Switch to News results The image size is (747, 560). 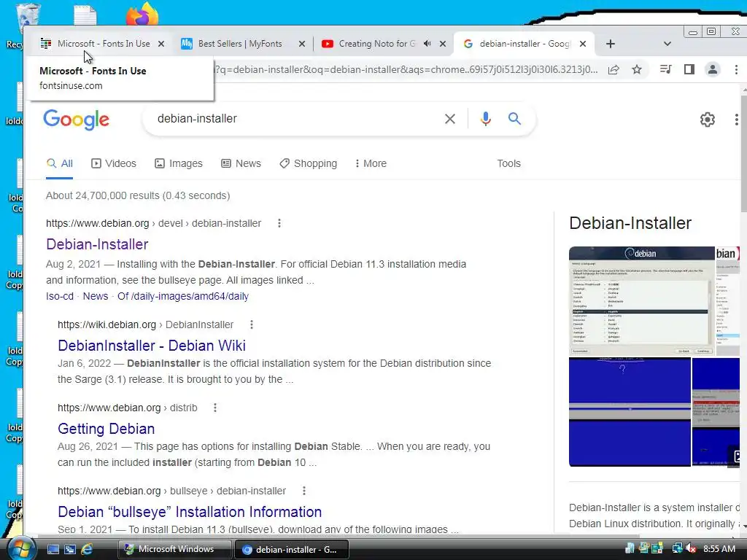tap(241, 163)
